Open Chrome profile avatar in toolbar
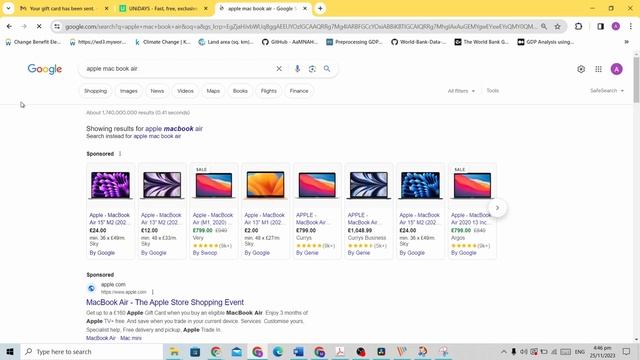The height and width of the screenshot is (360, 640). (x=616, y=27)
